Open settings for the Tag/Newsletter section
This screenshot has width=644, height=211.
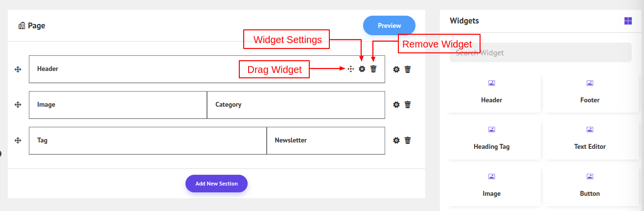pyautogui.click(x=396, y=141)
